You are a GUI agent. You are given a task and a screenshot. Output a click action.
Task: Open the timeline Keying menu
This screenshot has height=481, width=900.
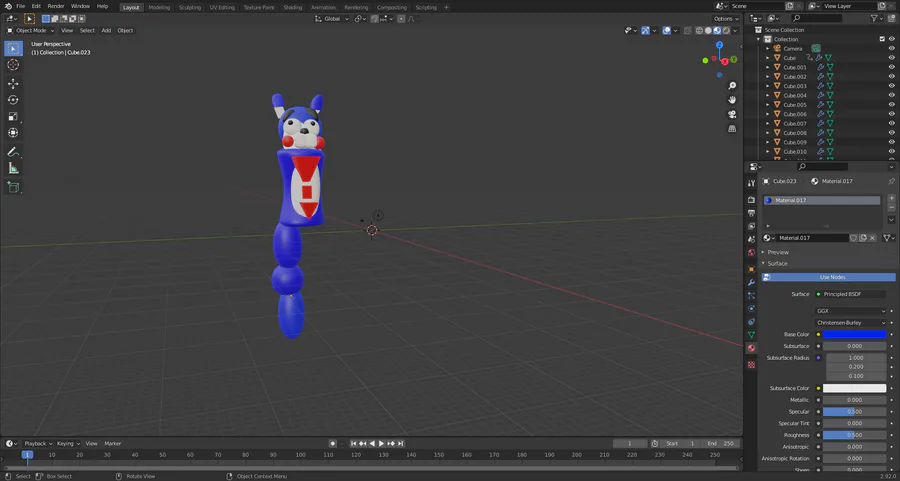(x=68, y=444)
